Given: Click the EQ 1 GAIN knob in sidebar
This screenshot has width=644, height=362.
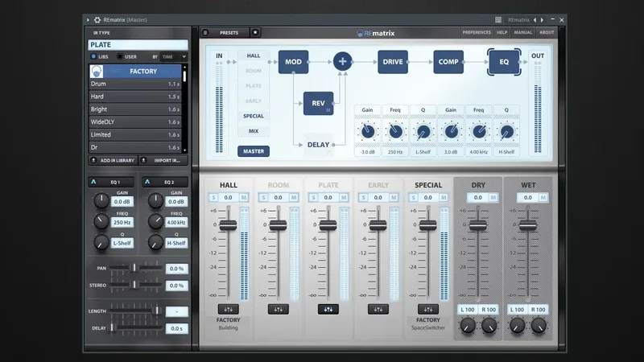Looking at the screenshot, I should pos(101,200).
